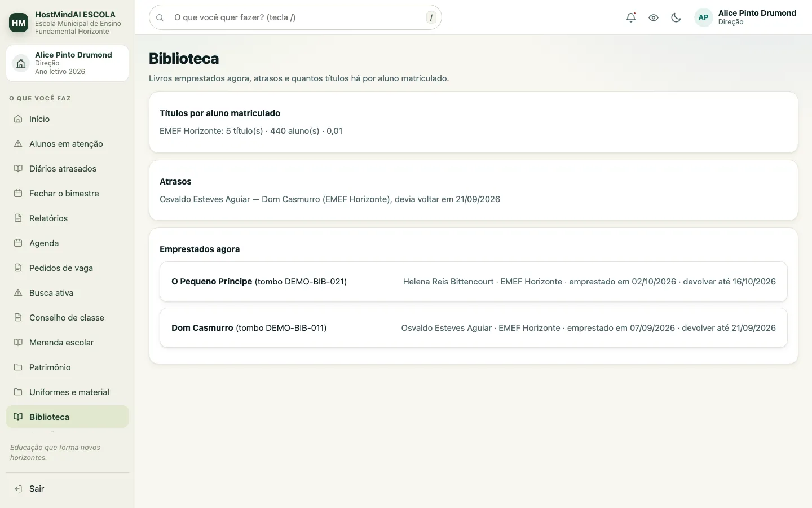Click the 'Títulos por aluno matriculado' heading
The width and height of the screenshot is (812, 508).
[220, 113]
